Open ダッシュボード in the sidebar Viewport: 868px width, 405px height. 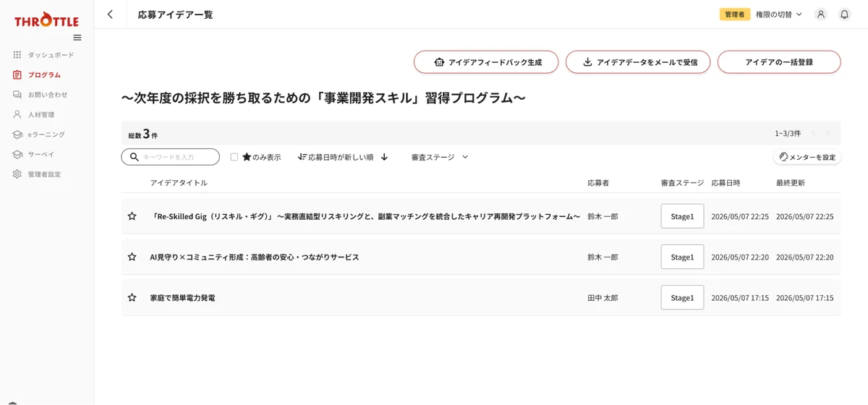click(x=44, y=55)
